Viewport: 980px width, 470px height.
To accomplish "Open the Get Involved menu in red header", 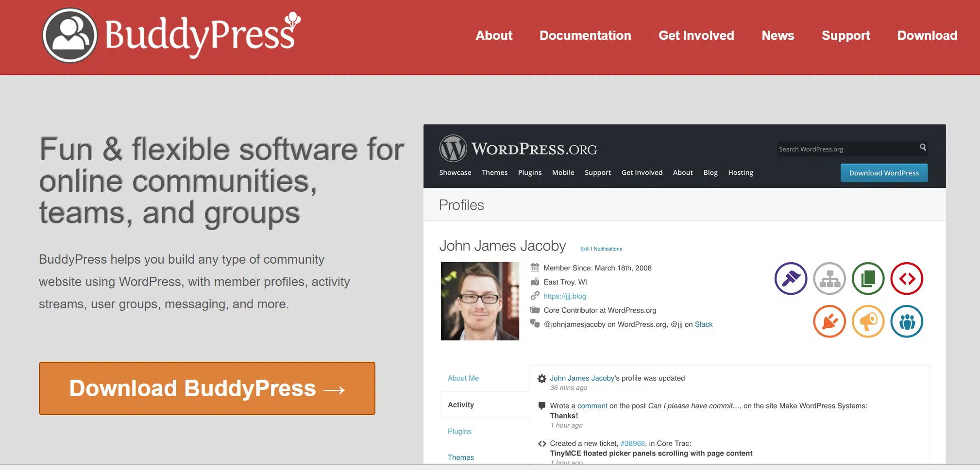I will [696, 35].
